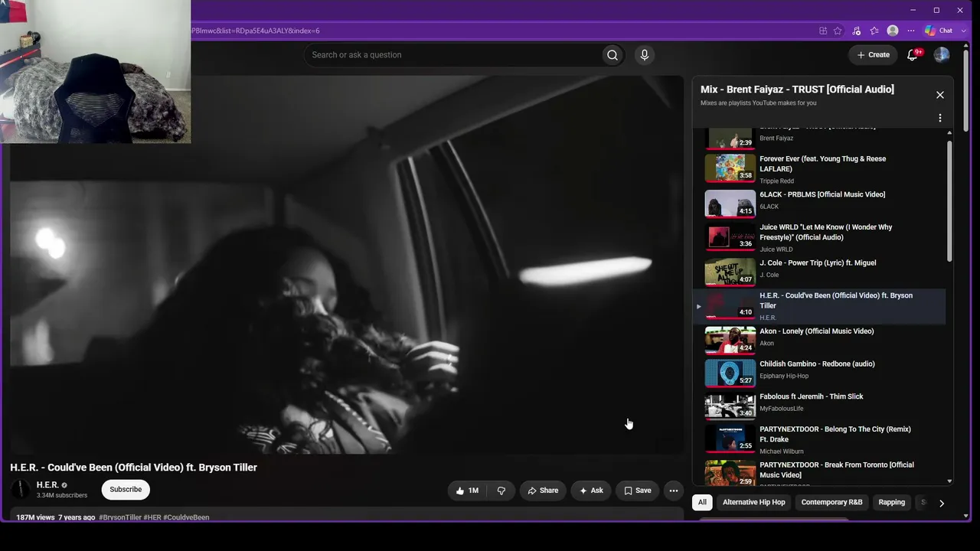Click the Create button
Image resolution: width=980 pixels, height=551 pixels.
[873, 55]
